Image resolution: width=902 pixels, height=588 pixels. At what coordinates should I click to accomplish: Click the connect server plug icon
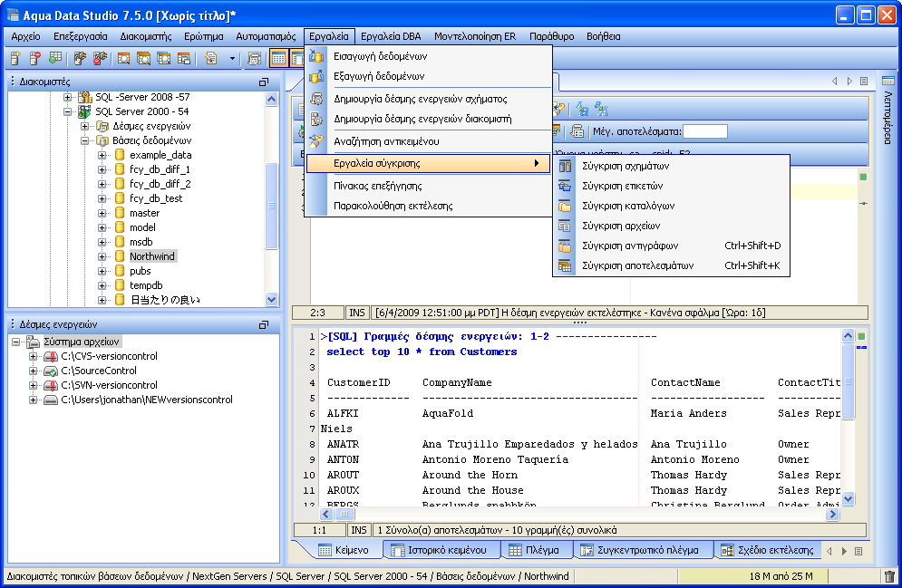pos(80,58)
